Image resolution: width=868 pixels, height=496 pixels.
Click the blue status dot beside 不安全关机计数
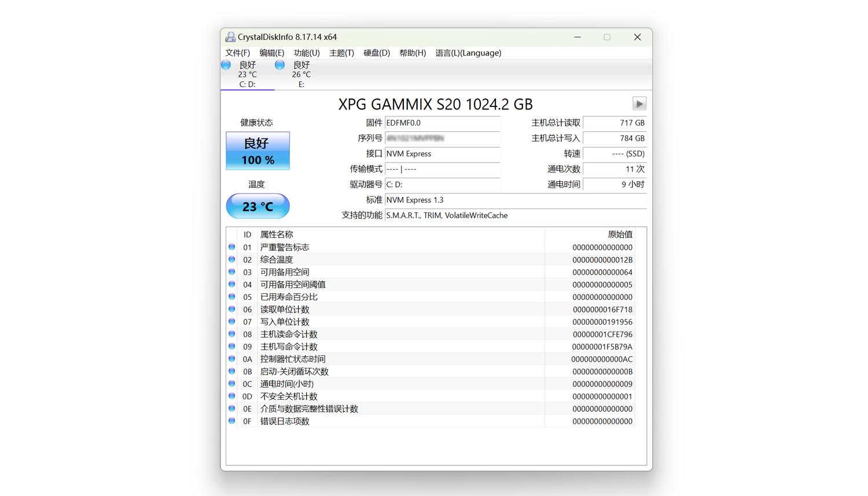231,396
